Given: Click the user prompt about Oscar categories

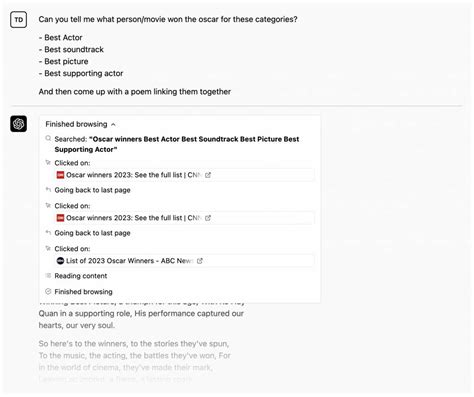Looking at the screenshot, I should [x=168, y=19].
